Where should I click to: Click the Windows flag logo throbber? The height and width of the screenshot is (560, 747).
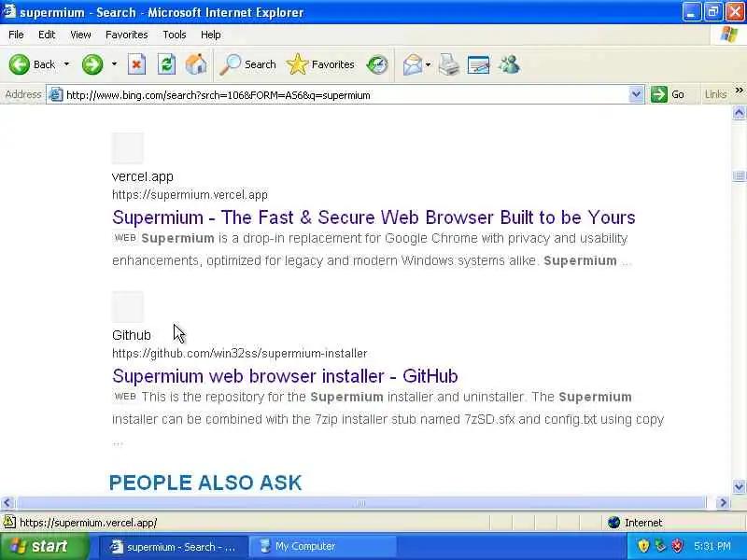coord(729,35)
